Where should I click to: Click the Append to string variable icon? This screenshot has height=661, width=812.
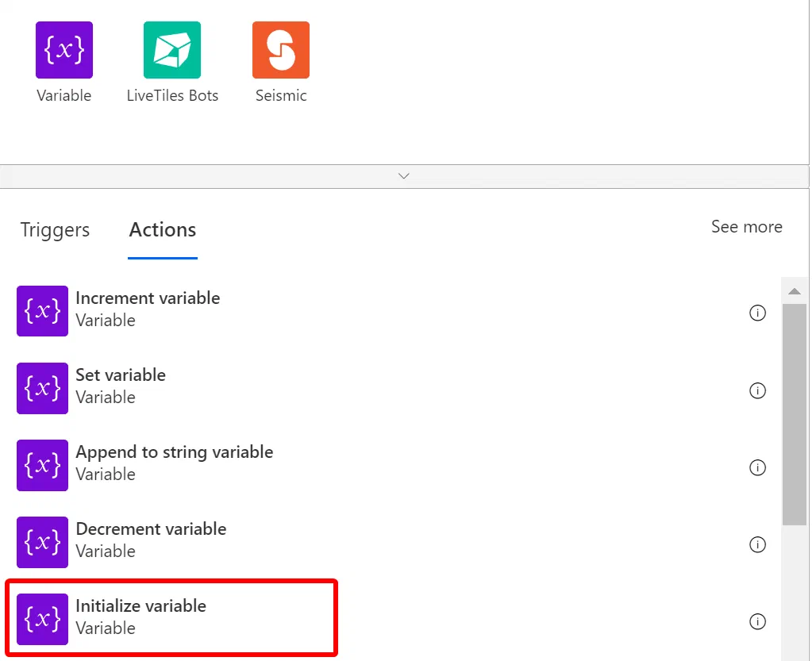pos(42,465)
